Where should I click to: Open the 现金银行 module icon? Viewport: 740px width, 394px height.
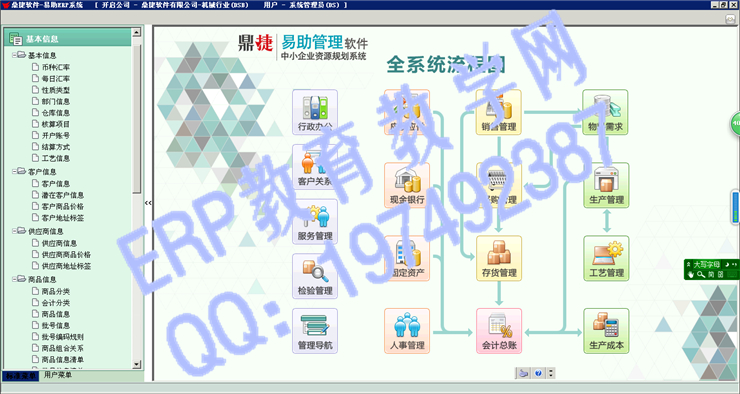tap(407, 185)
